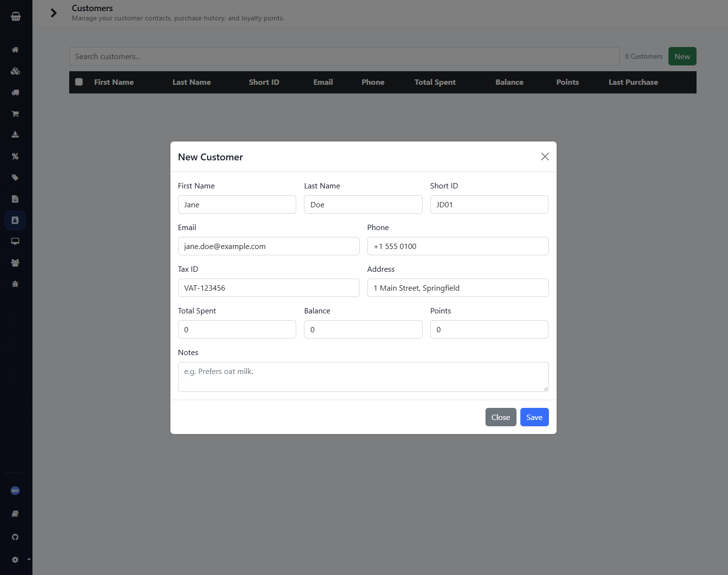Open the home icon in the sidebar
This screenshot has height=575, width=728.
point(15,50)
